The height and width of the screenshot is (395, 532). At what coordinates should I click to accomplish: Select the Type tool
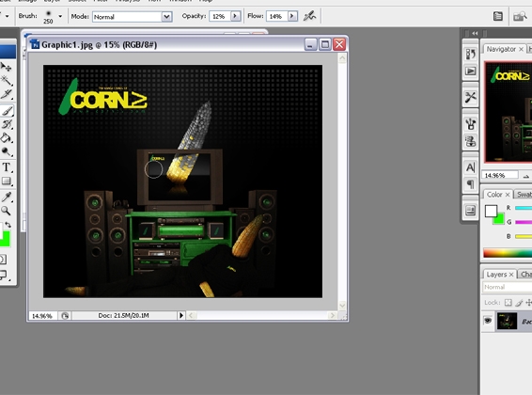tap(6, 167)
